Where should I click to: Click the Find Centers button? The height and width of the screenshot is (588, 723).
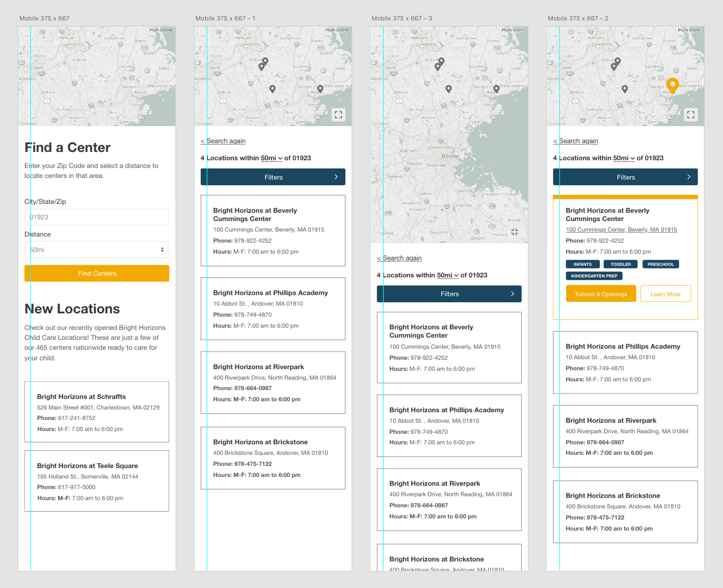pos(97,274)
